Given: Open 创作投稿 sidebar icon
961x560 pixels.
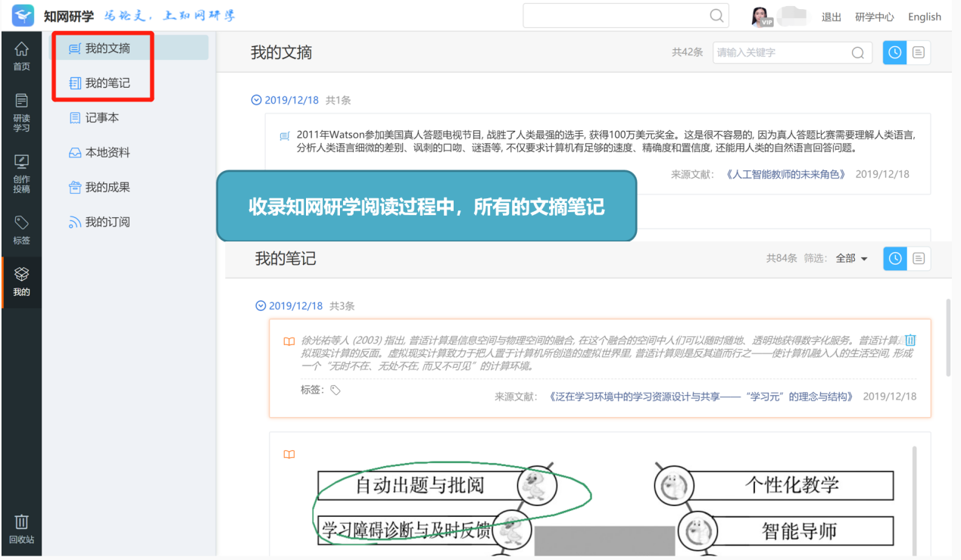Looking at the screenshot, I should click(x=21, y=173).
